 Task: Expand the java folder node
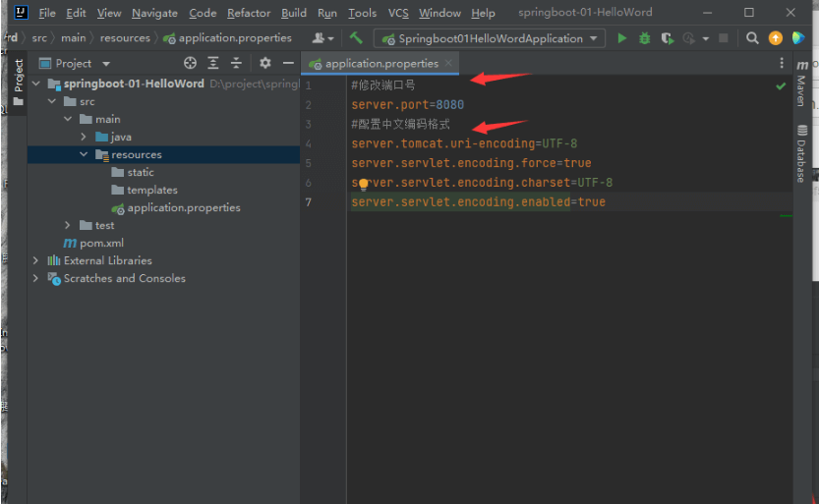coord(84,137)
